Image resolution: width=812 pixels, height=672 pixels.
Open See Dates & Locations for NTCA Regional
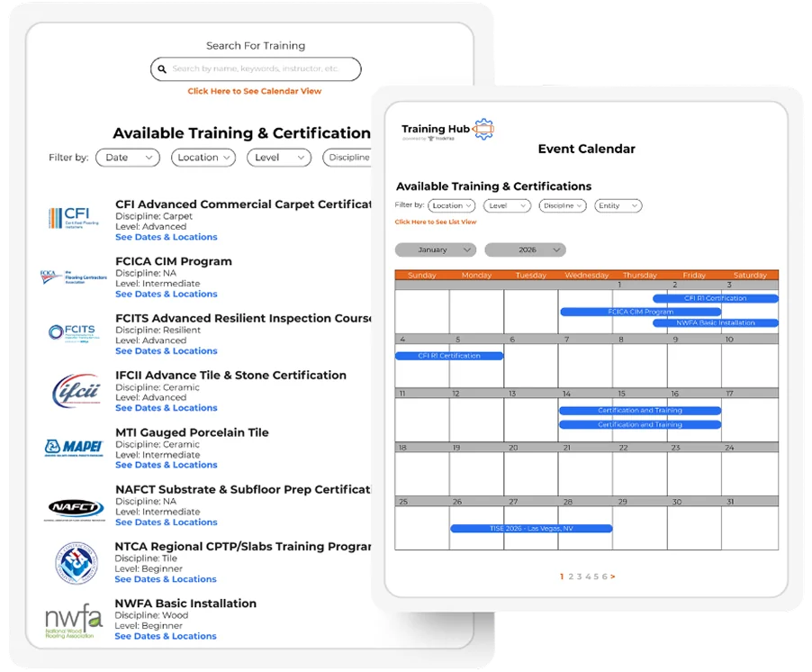pyautogui.click(x=166, y=579)
